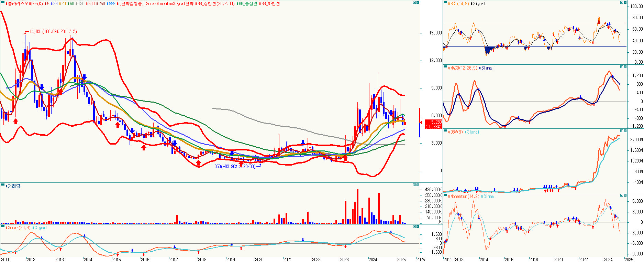Click the 2,000M OBV axis label
This screenshot has height=263, width=644.
tap(636, 139)
